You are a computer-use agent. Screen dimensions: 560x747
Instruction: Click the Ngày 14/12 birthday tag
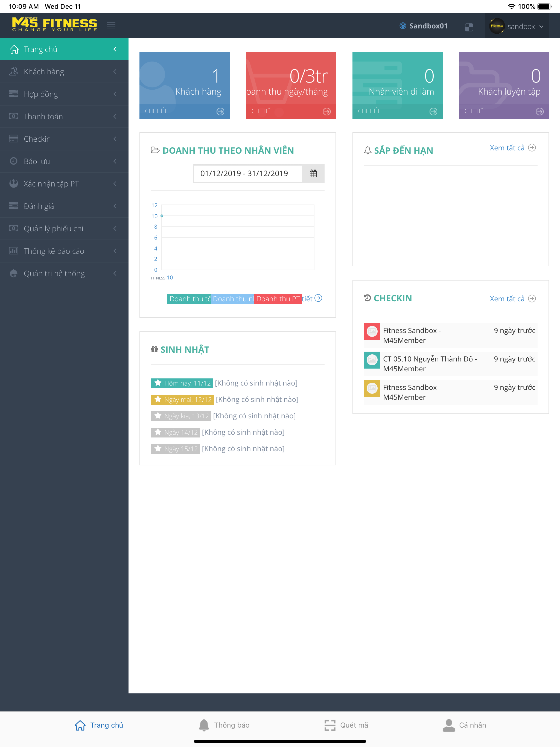176,432
